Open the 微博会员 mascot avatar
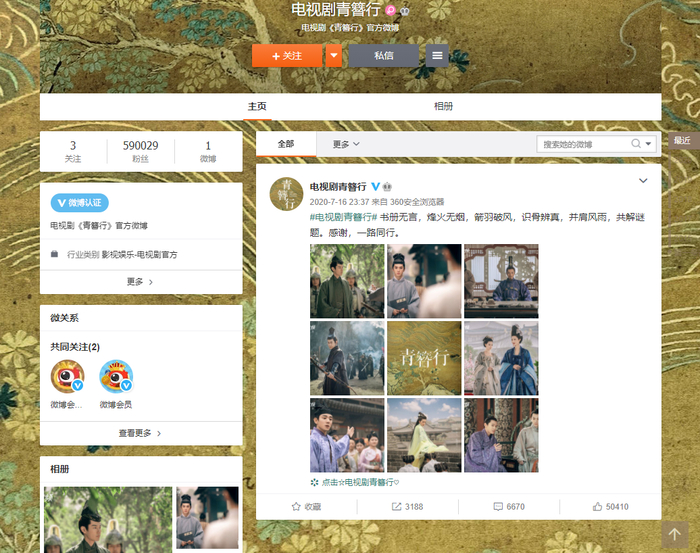This screenshot has width=700, height=553. tap(116, 377)
